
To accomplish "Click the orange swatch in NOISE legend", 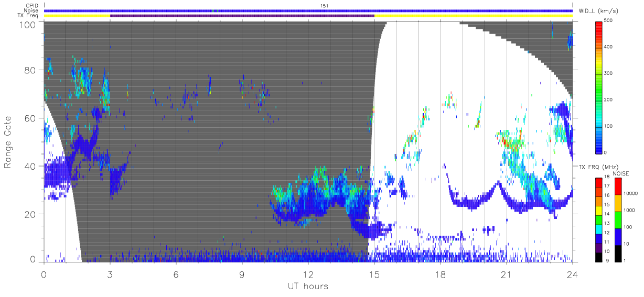I will point(618,203).
